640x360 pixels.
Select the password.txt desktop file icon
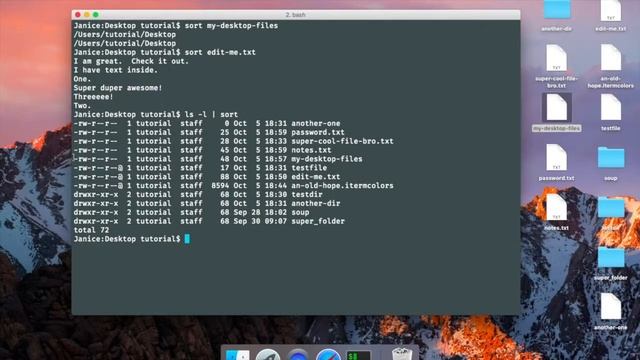pyautogui.click(x=556, y=158)
